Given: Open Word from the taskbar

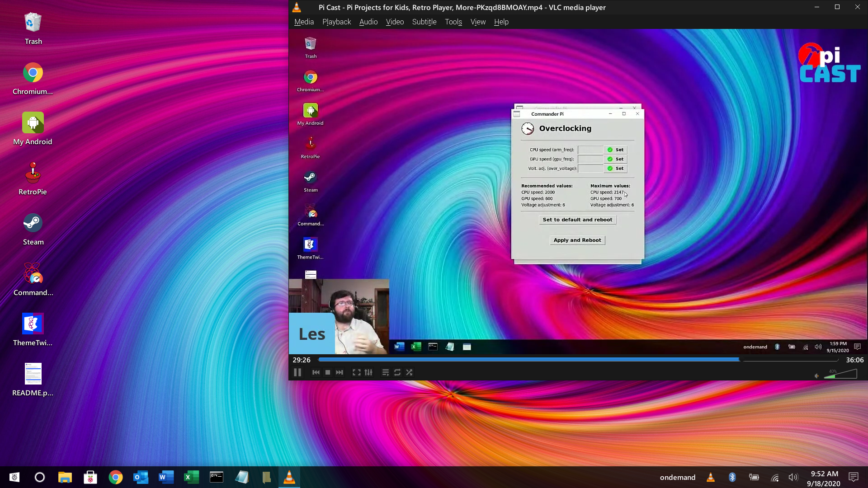Looking at the screenshot, I should click(166, 477).
